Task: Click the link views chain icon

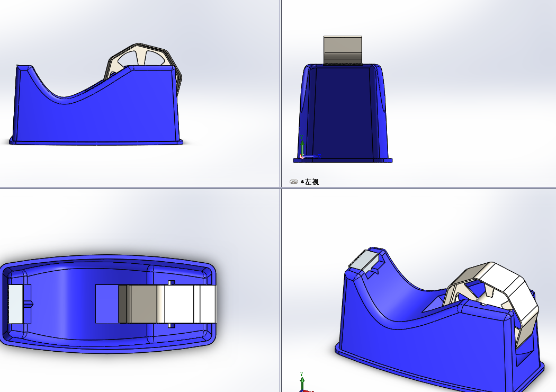Action: pyautogui.click(x=293, y=182)
